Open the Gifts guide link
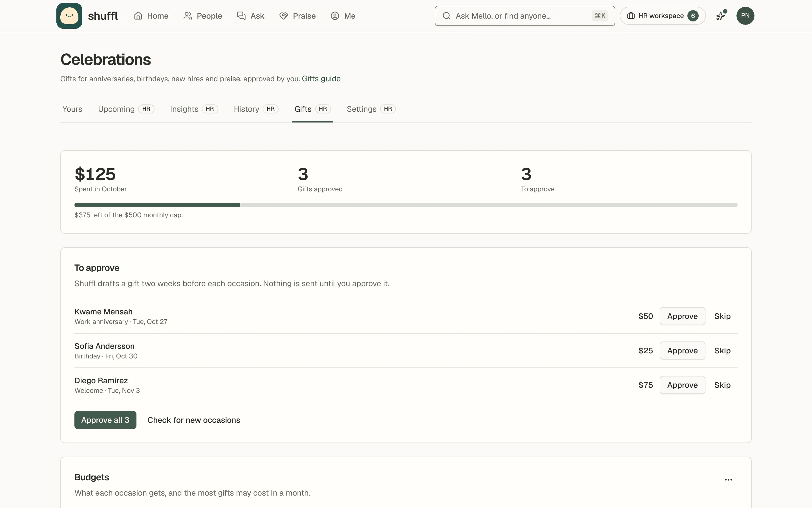The image size is (812, 508). (321, 79)
